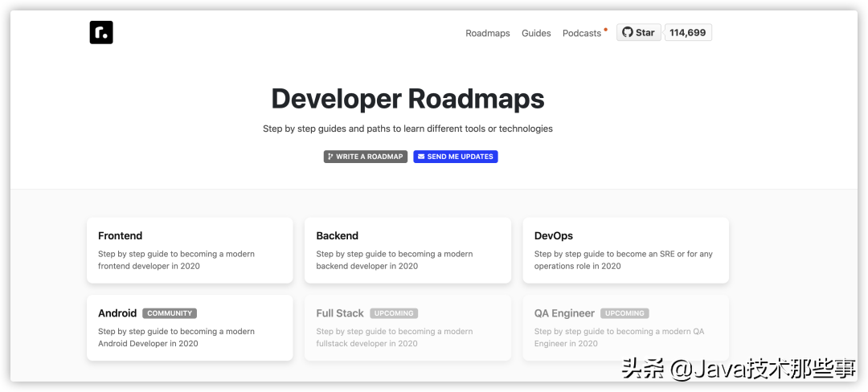The image size is (868, 392).
Task: Click 'operations role in 2020' description text
Action: click(x=577, y=266)
